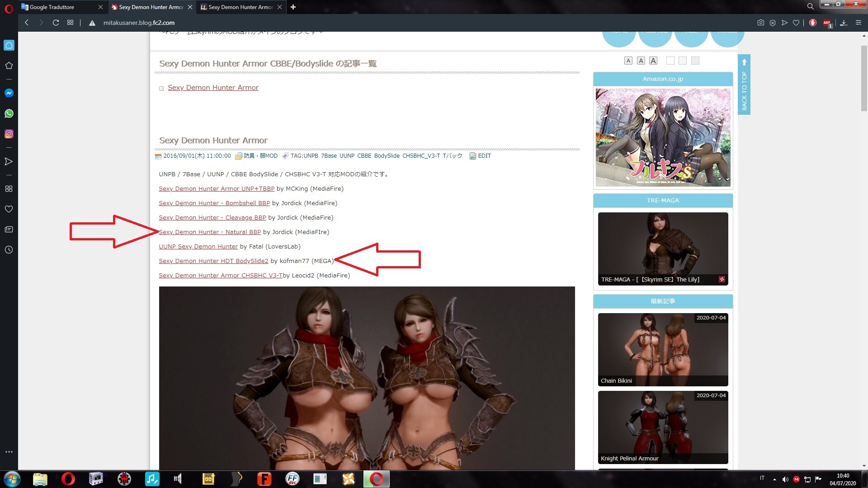868x488 pixels.
Task: Open personal news in the sidebar
Action: (x=9, y=230)
